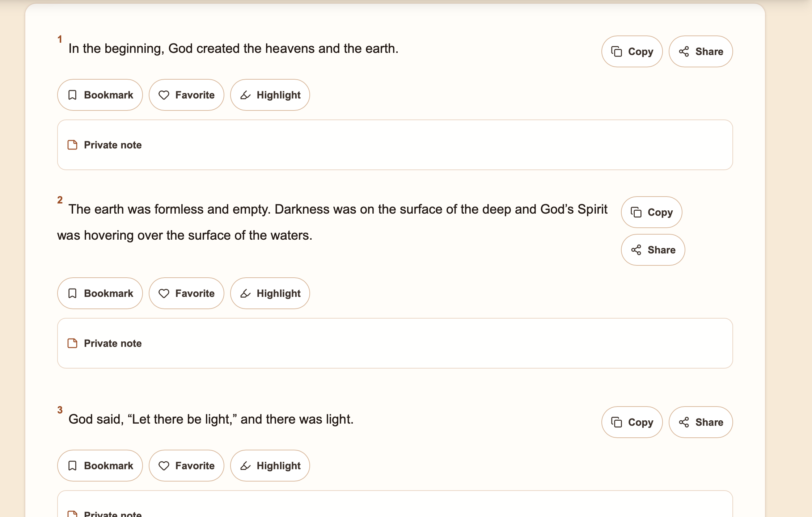Screen dimensions: 812x517
Task: Copy verse 3 "Let there be light"
Action: tap(632, 422)
